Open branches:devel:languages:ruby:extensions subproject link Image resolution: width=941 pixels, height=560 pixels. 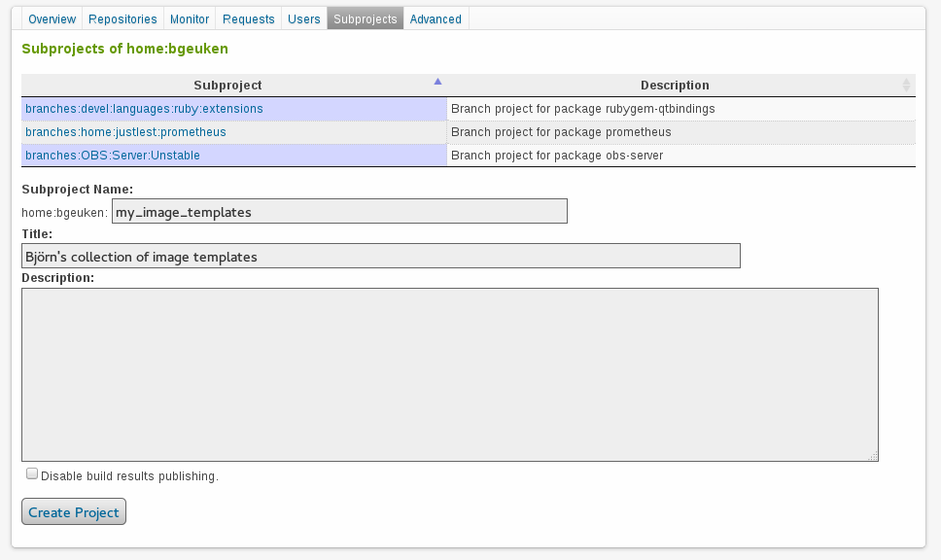pyautogui.click(x=144, y=109)
